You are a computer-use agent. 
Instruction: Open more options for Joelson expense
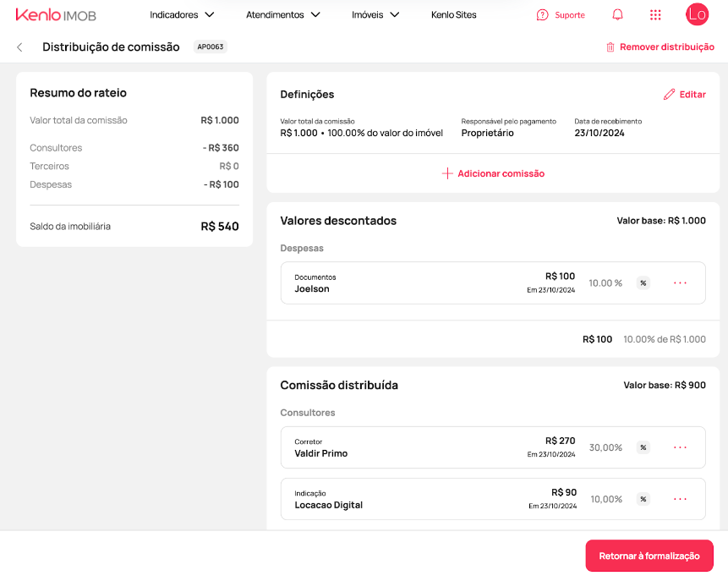pos(680,282)
